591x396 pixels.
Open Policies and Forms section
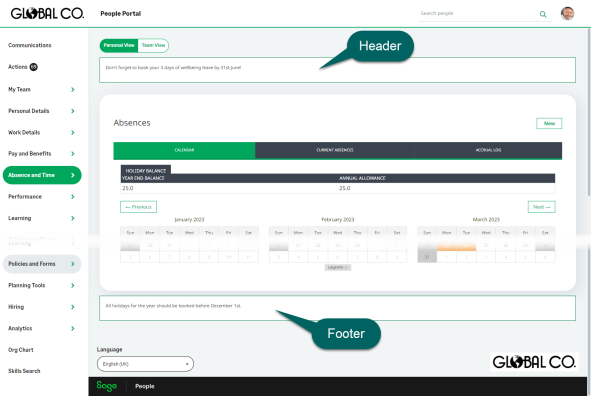pyautogui.click(x=42, y=264)
